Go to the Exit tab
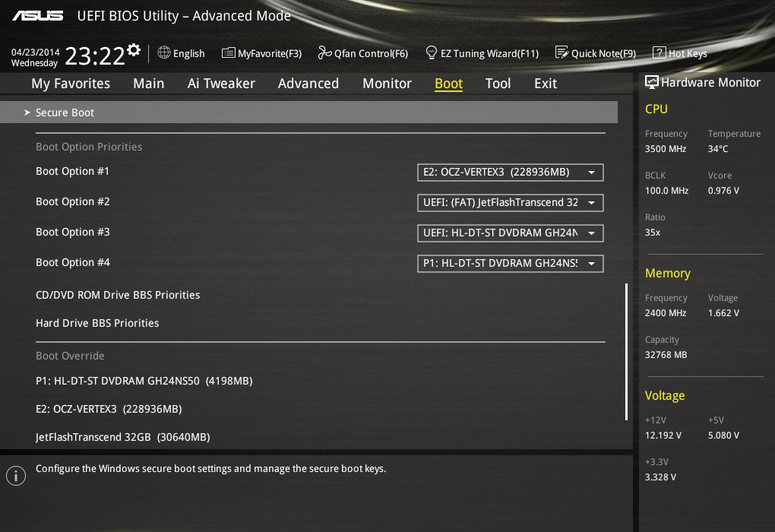Image resolution: width=775 pixels, height=532 pixels. click(546, 84)
